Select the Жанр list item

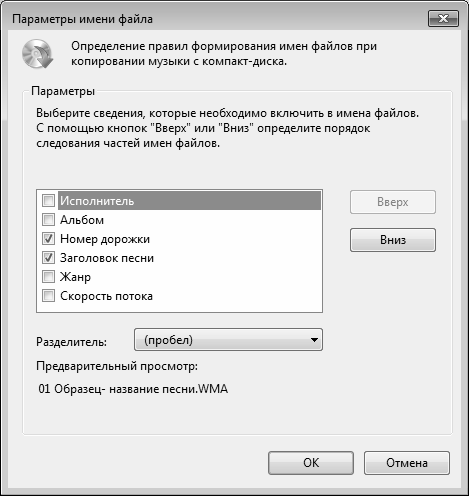[x=75, y=277]
